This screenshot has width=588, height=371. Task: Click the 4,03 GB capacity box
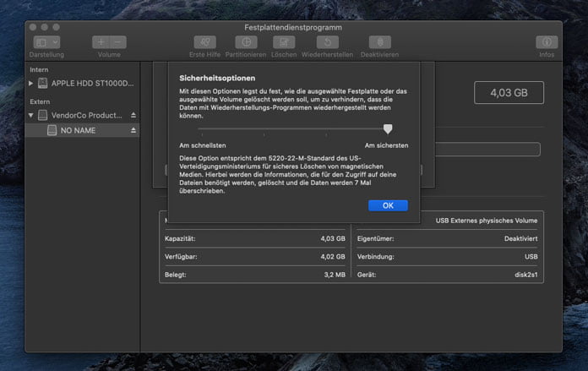click(x=508, y=93)
